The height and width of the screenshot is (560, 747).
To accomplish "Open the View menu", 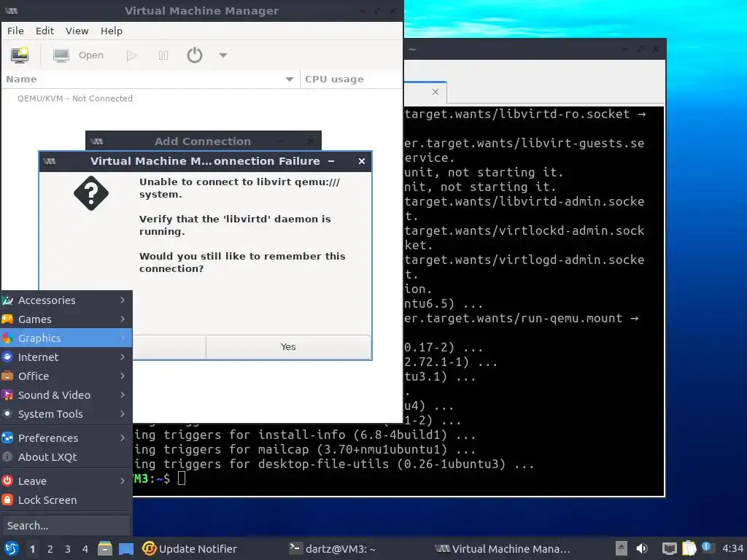I will coord(77,31).
